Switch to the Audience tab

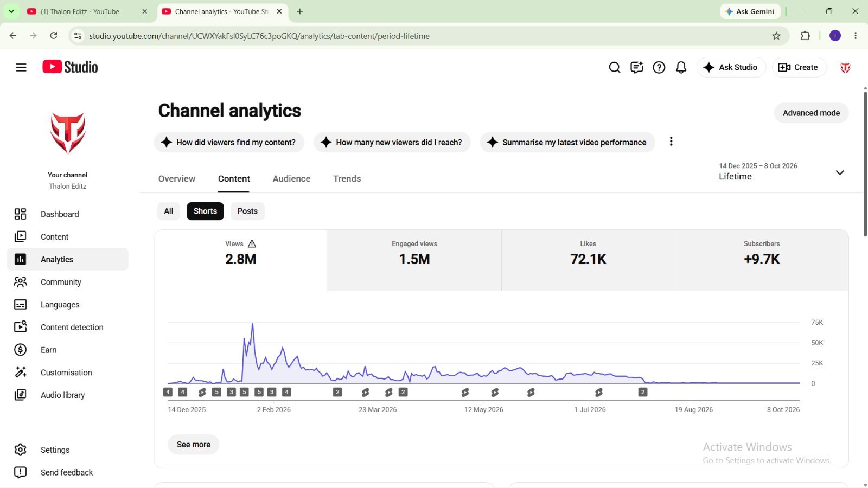tap(291, 179)
